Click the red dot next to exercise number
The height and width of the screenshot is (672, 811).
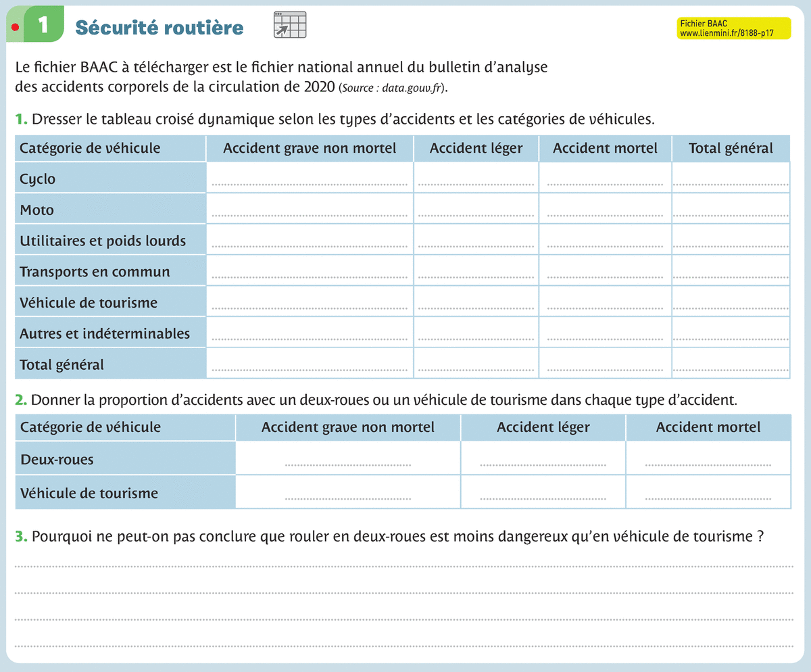click(15, 26)
